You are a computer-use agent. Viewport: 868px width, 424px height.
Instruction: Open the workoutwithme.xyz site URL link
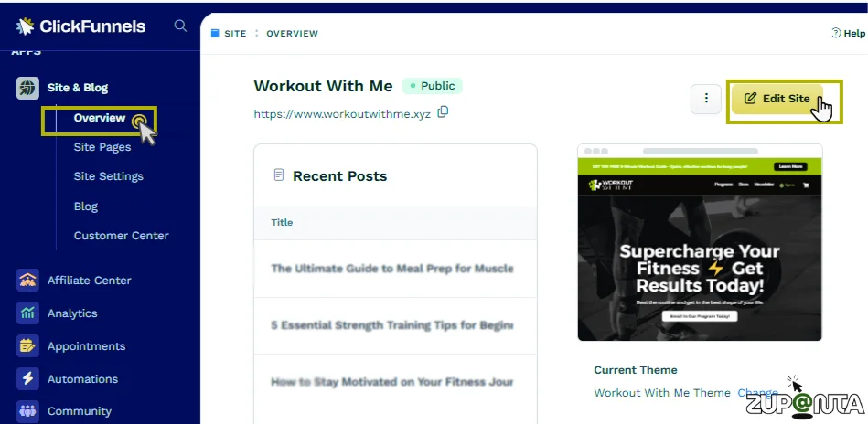coord(342,114)
